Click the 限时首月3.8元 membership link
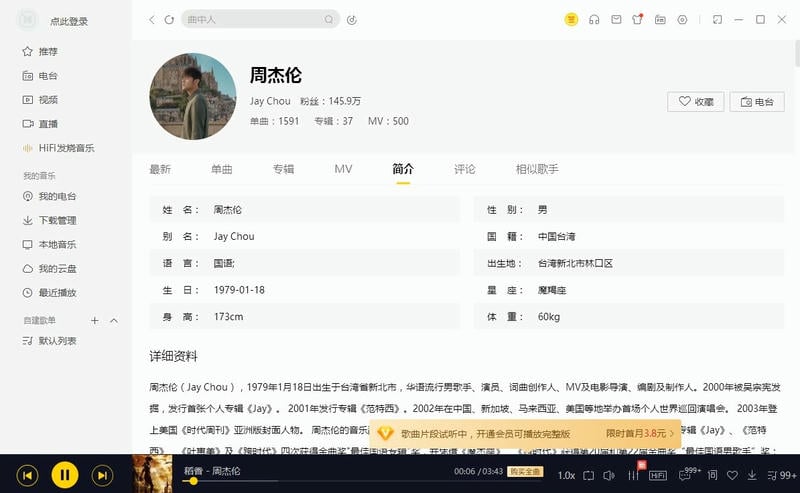The height and width of the screenshot is (493, 800). coord(640,433)
